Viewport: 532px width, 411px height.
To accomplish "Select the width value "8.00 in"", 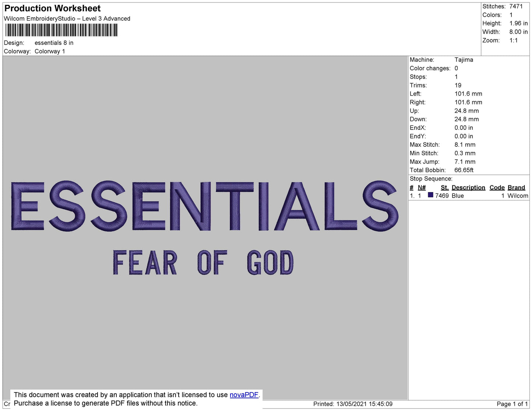I will (x=518, y=32).
